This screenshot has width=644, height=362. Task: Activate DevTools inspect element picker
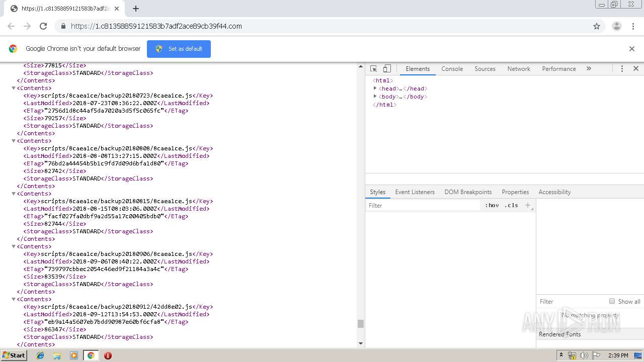(x=374, y=69)
